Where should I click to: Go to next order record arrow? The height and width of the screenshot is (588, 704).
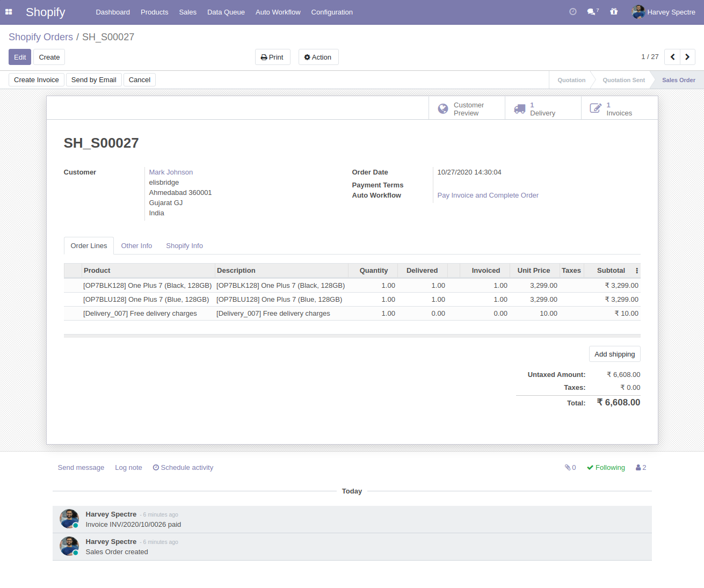687,57
